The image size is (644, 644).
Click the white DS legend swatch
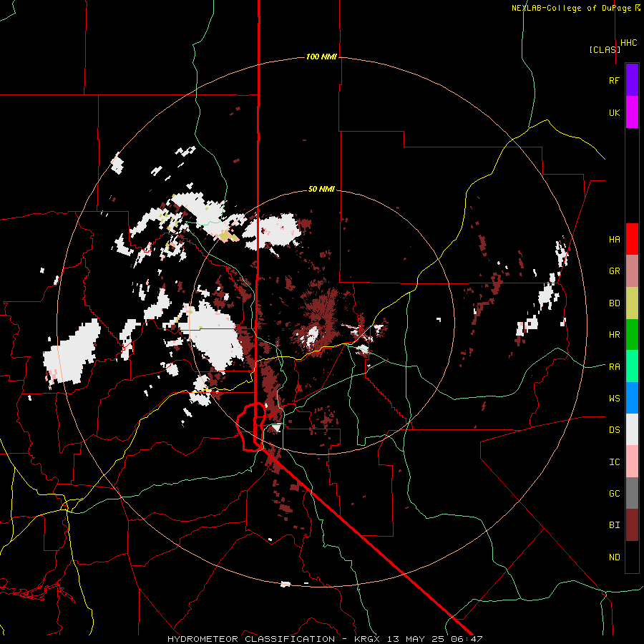[x=632, y=429]
